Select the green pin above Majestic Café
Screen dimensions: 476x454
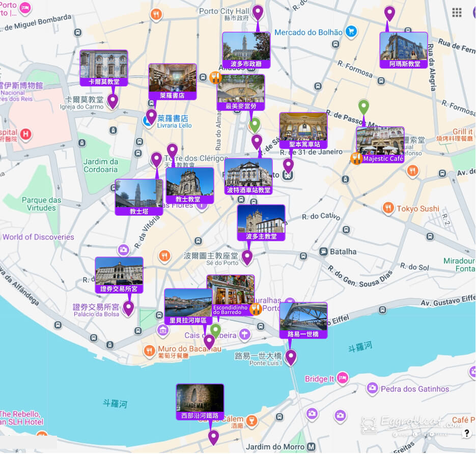pyautogui.click(x=363, y=107)
